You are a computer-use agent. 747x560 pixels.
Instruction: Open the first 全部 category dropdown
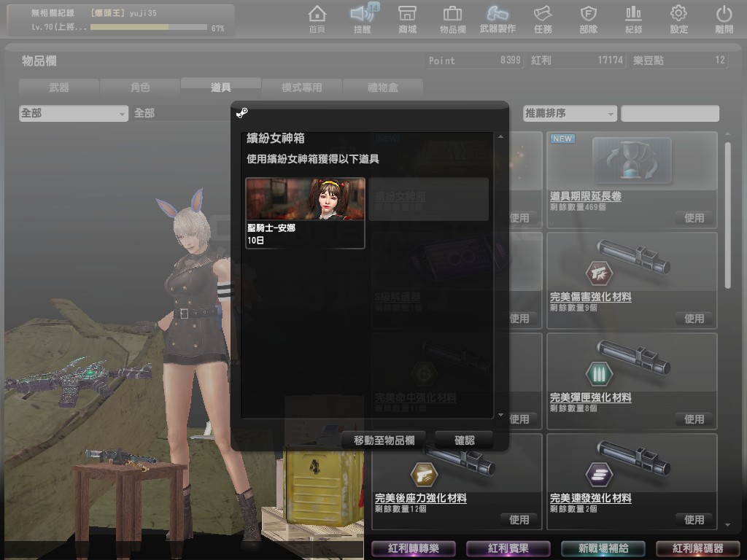[74, 113]
